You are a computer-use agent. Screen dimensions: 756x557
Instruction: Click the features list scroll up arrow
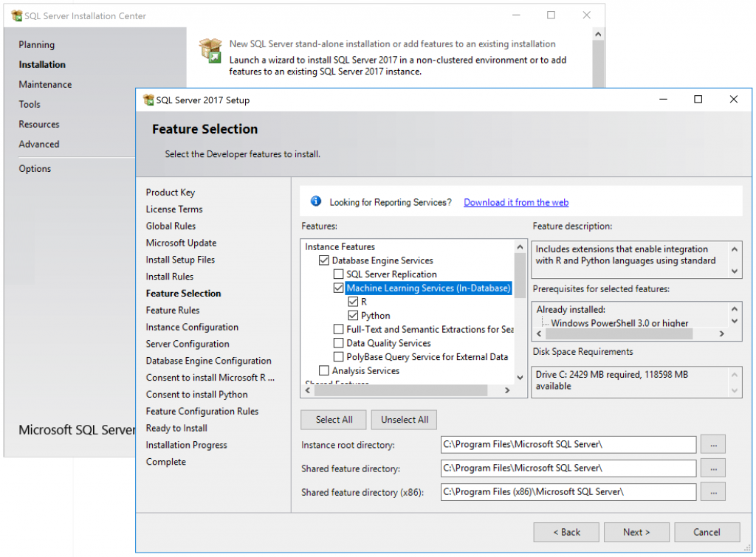pos(520,246)
